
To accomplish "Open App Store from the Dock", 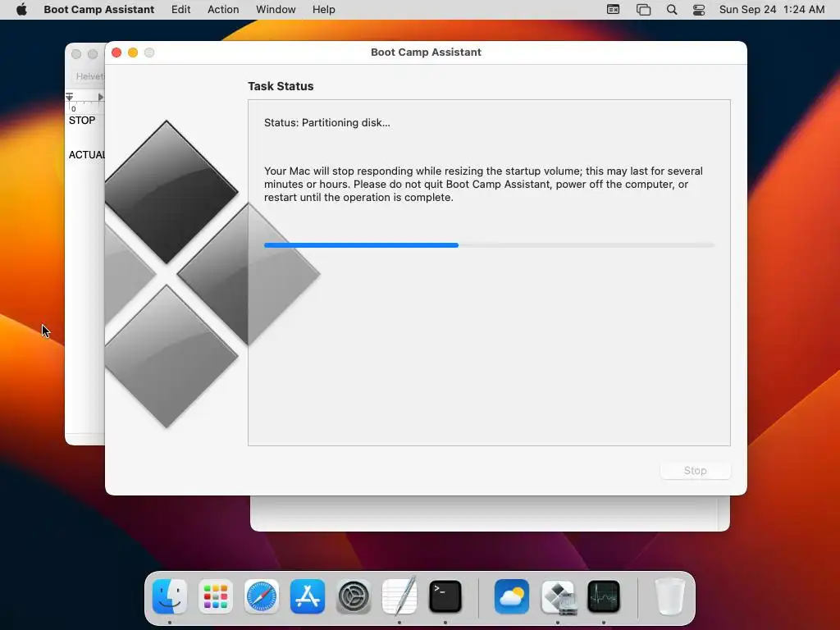I will coord(308,597).
